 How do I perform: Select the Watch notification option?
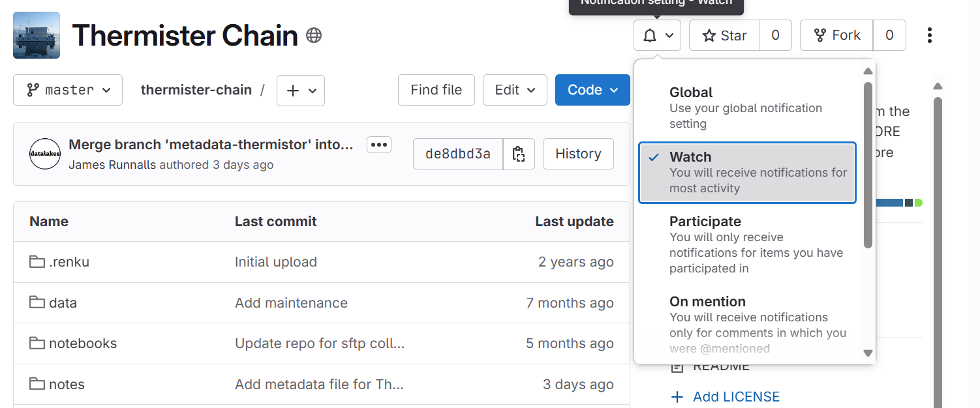click(747, 173)
